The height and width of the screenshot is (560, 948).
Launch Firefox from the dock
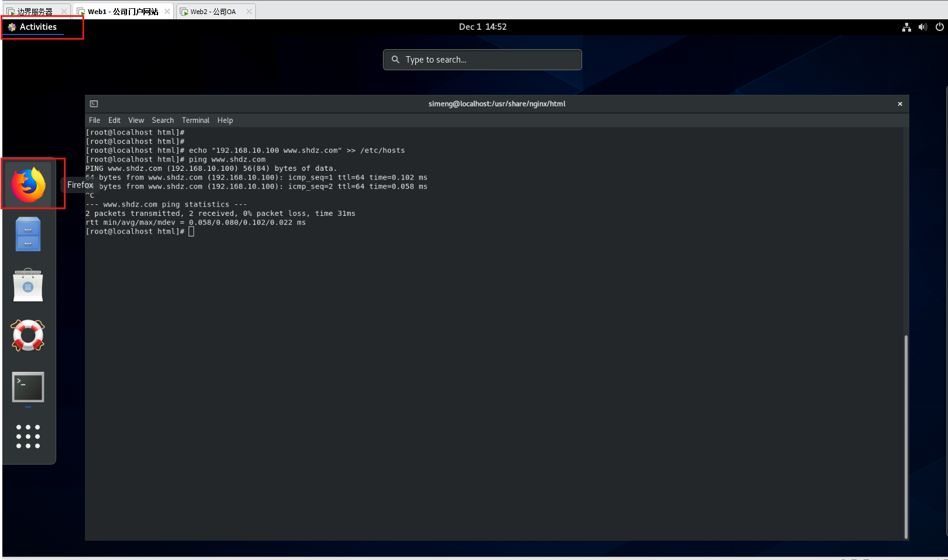tap(28, 184)
